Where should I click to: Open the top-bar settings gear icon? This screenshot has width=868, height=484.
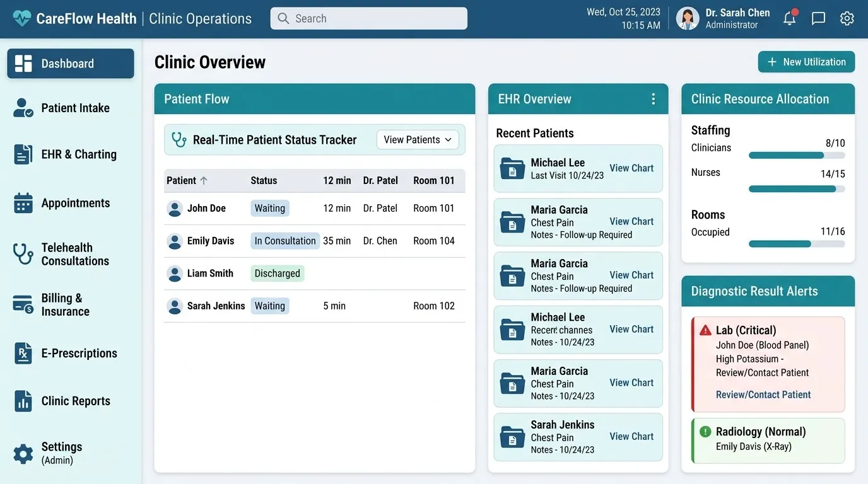tap(847, 18)
